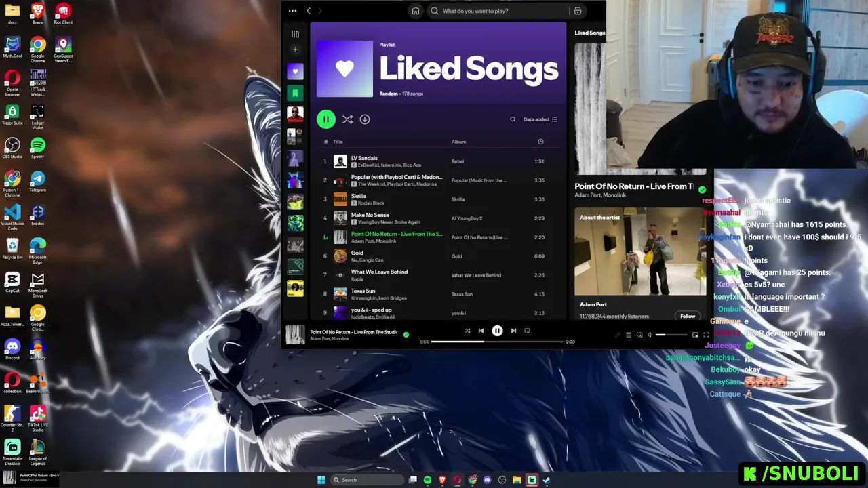Open OBS Studio desktop shortcut
868x488 pixels.
(x=12, y=148)
